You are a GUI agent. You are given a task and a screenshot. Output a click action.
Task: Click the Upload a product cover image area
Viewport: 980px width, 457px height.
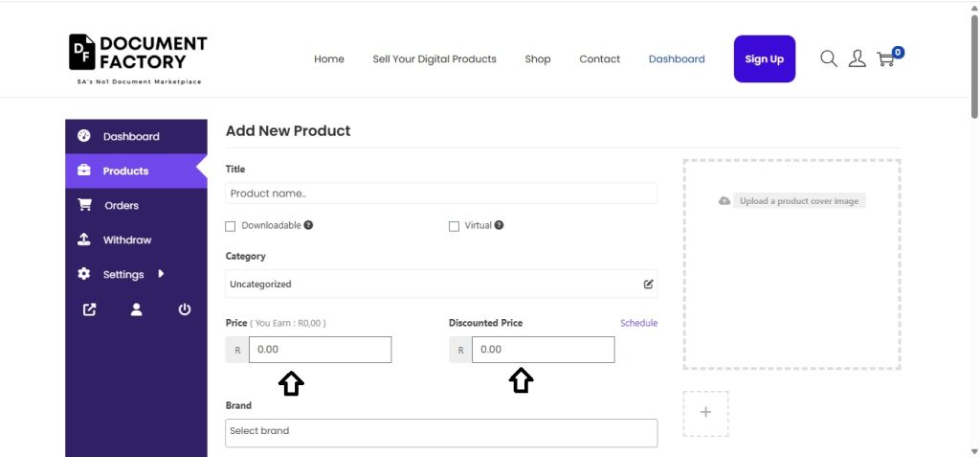[791, 201]
